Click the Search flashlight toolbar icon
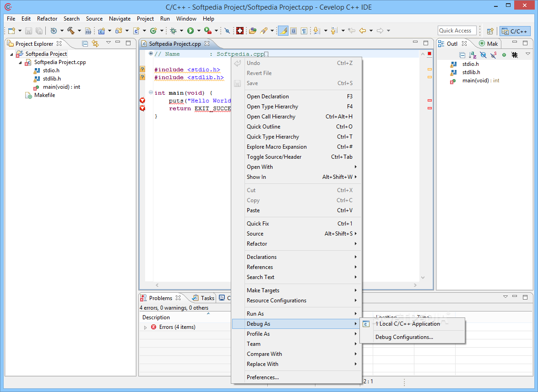The height and width of the screenshot is (392, 538). click(x=264, y=31)
